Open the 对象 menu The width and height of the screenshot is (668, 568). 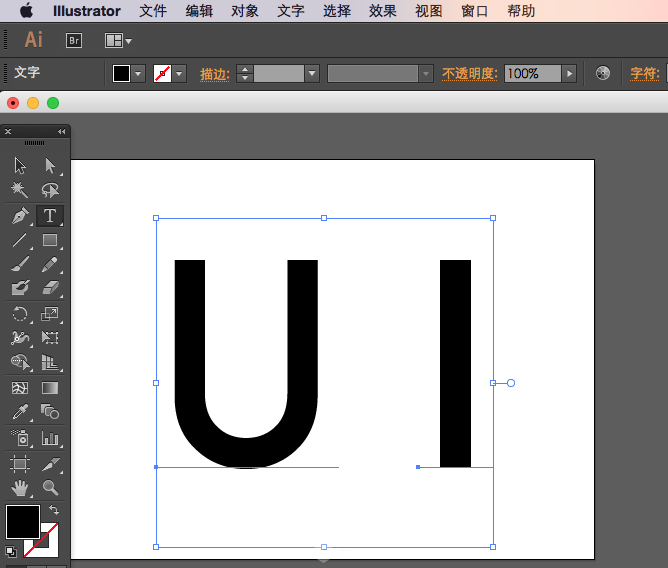(245, 11)
